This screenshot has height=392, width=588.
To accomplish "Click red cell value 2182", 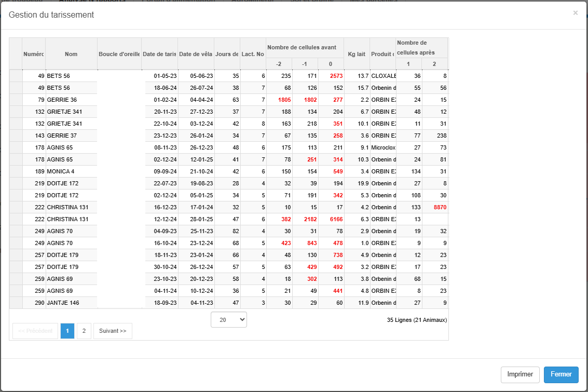I will point(310,219).
